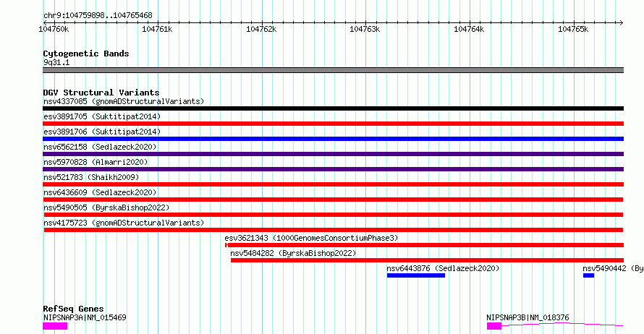Click the NIPSNAP3B intron line
This screenshot has width=644, height=334.
click(x=562, y=324)
